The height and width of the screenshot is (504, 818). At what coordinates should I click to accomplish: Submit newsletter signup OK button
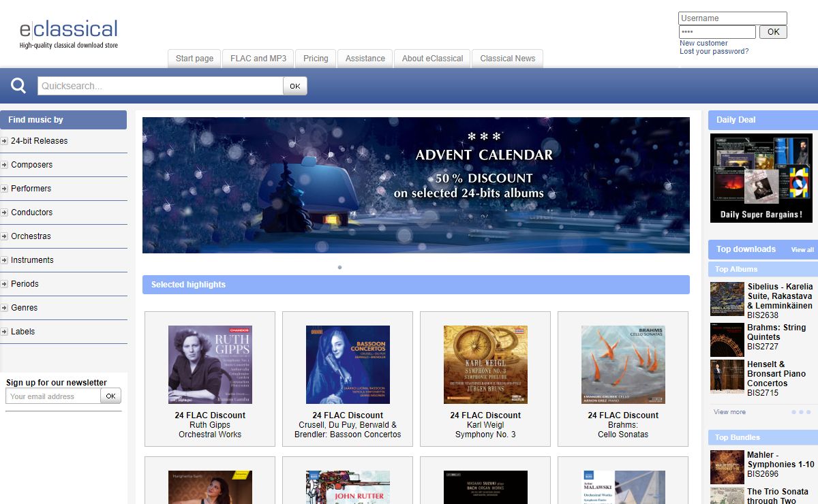click(x=111, y=396)
